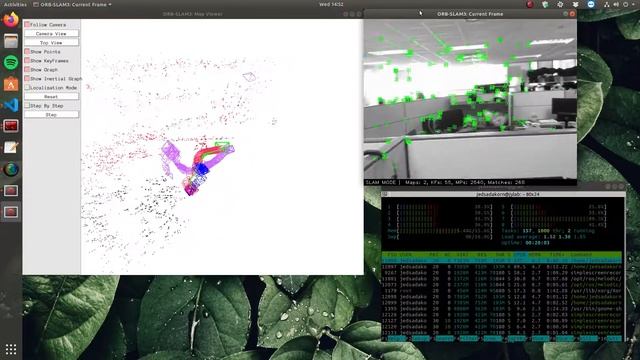Click the ORB-SLAM3 Current Frame title bar
Screen dimensions: 640x360
coord(470,14)
